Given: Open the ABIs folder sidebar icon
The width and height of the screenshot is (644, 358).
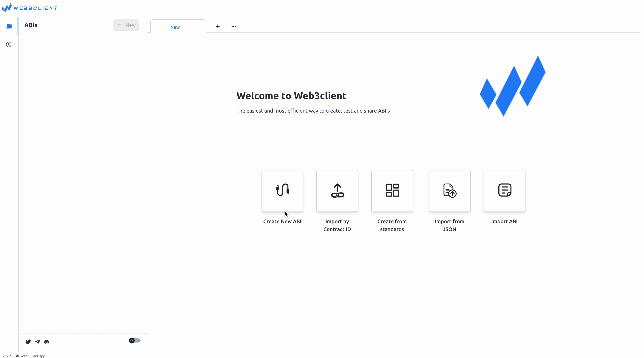Looking at the screenshot, I should (9, 26).
